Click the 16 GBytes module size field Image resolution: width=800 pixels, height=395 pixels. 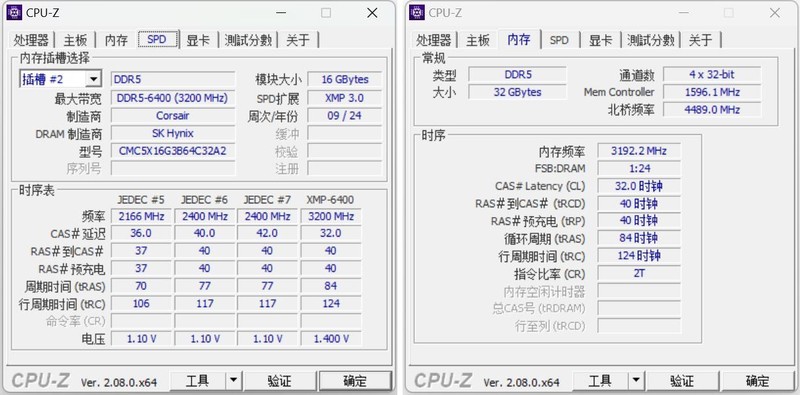(344, 80)
